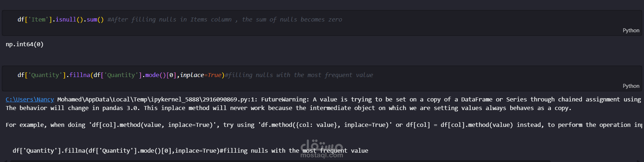Click the purple mode method in editor cell

click(x=152, y=75)
